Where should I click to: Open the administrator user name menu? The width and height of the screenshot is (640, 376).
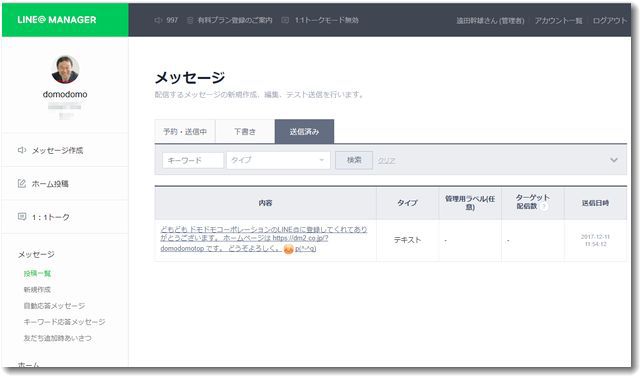pyautogui.click(x=490, y=20)
